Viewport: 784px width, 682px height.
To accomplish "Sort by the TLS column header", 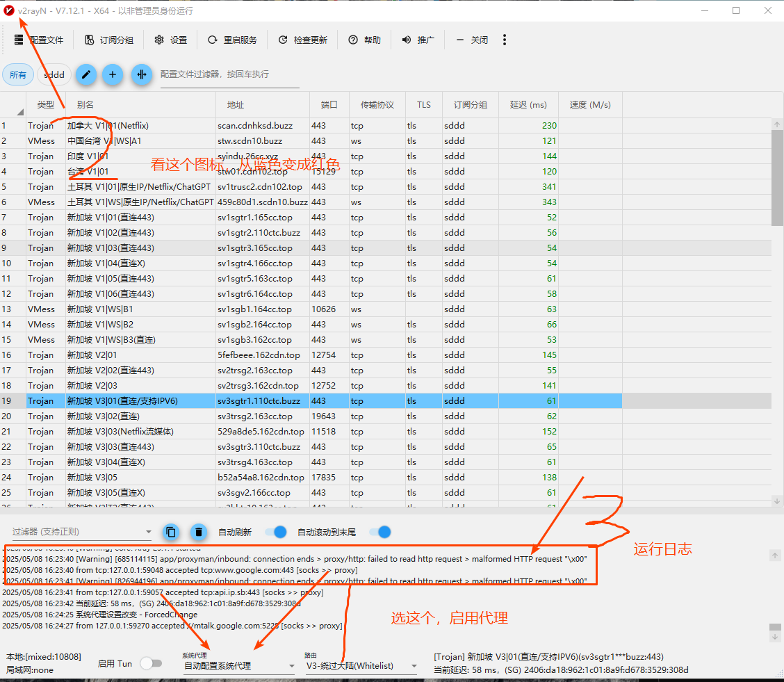I will pyautogui.click(x=423, y=105).
